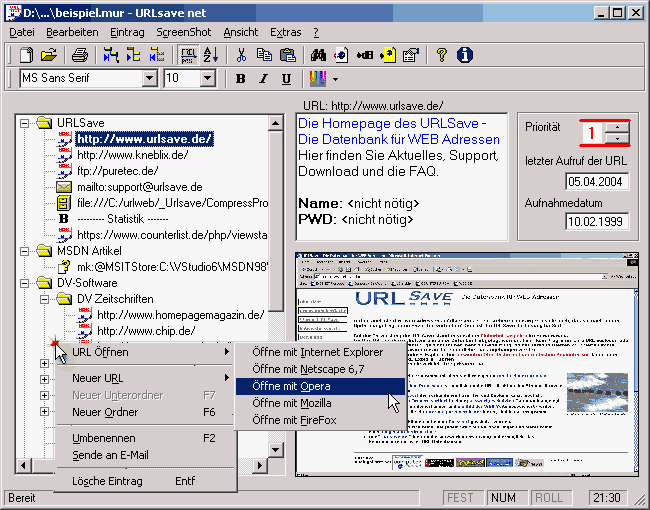The image size is (650, 510).
Task: Choose 'Öffne mit FireFox' from the submenu
Action: pos(295,420)
